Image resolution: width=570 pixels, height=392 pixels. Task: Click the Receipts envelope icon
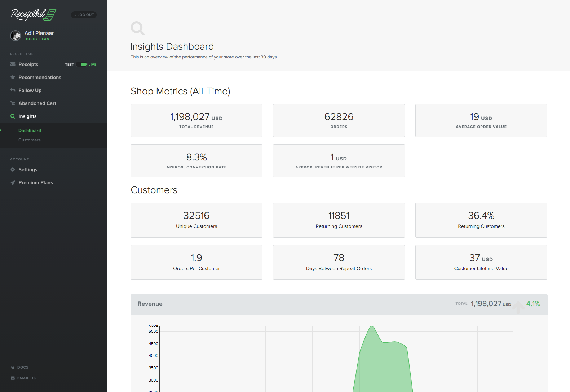13,65
